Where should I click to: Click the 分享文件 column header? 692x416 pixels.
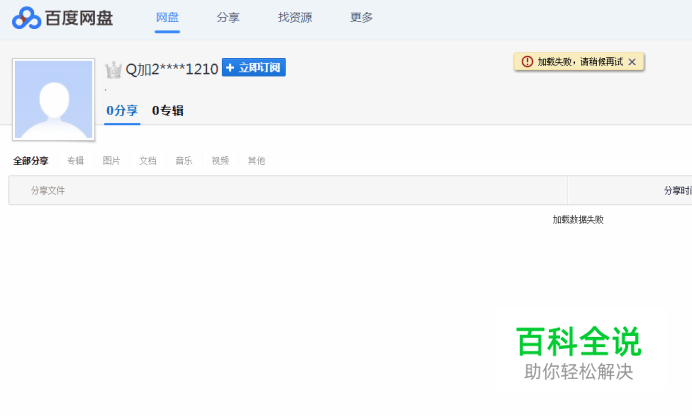48,191
